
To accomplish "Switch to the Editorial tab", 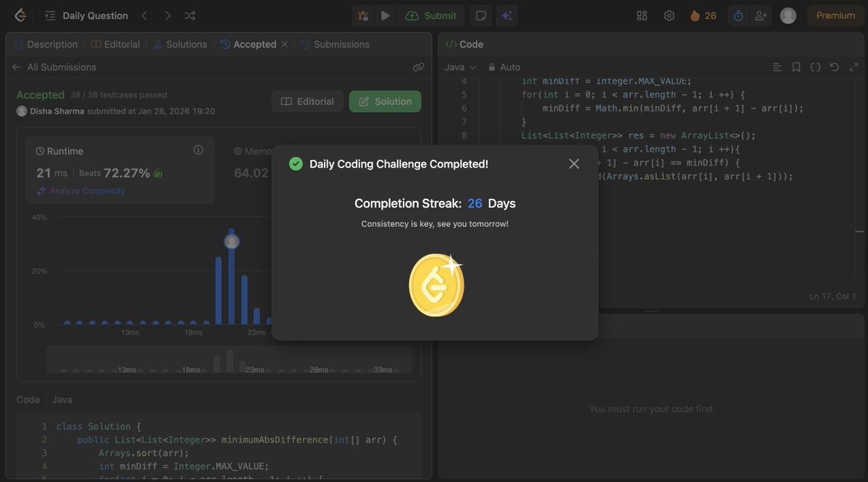I will pos(116,44).
